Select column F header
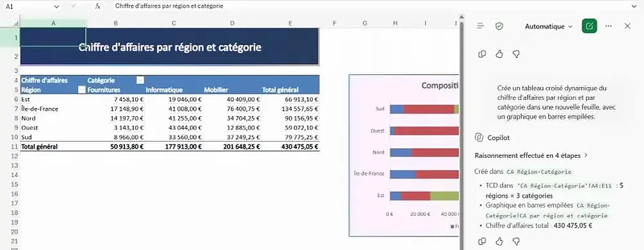 pyautogui.click(x=334, y=23)
